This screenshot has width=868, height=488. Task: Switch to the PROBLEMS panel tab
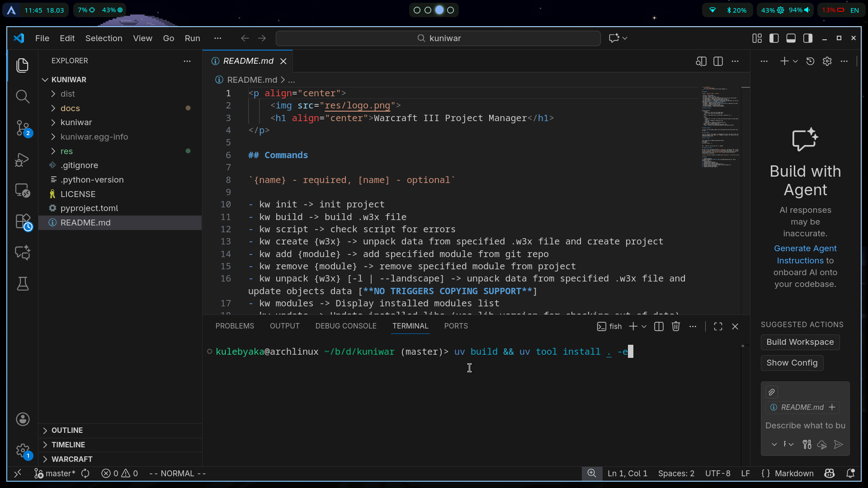[x=234, y=326]
